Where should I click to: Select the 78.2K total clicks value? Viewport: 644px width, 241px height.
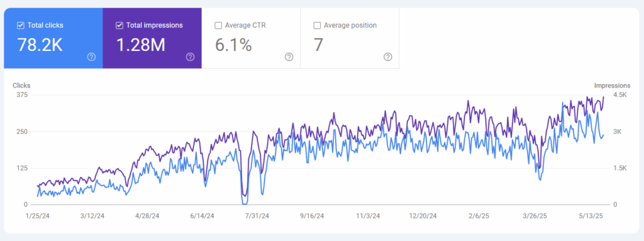tap(40, 45)
